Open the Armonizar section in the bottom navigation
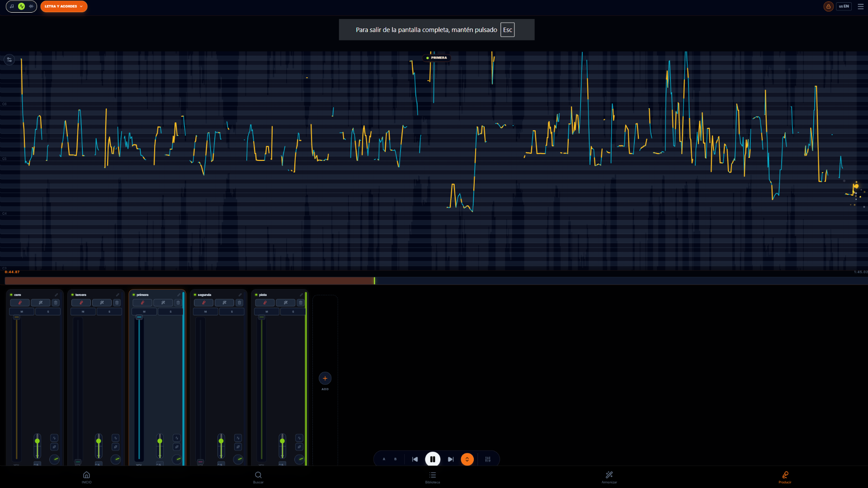 point(609,477)
